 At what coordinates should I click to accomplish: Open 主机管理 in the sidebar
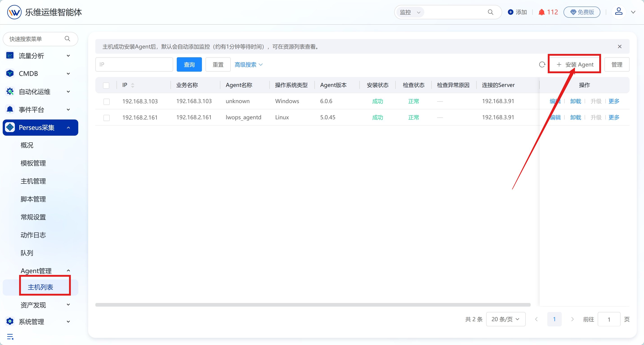[33, 181]
